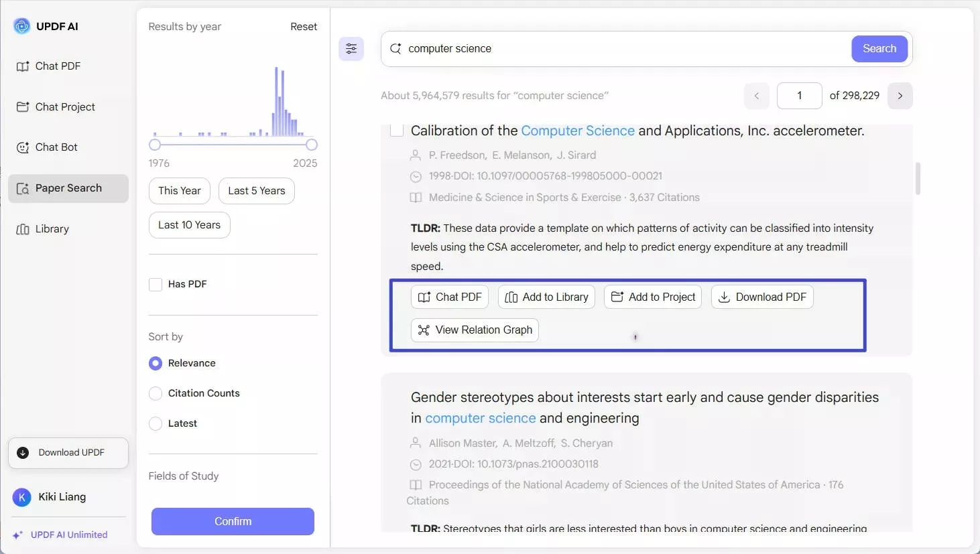Open Chat Project in the sidebar
Viewport: 980px width, 554px height.
pos(65,107)
